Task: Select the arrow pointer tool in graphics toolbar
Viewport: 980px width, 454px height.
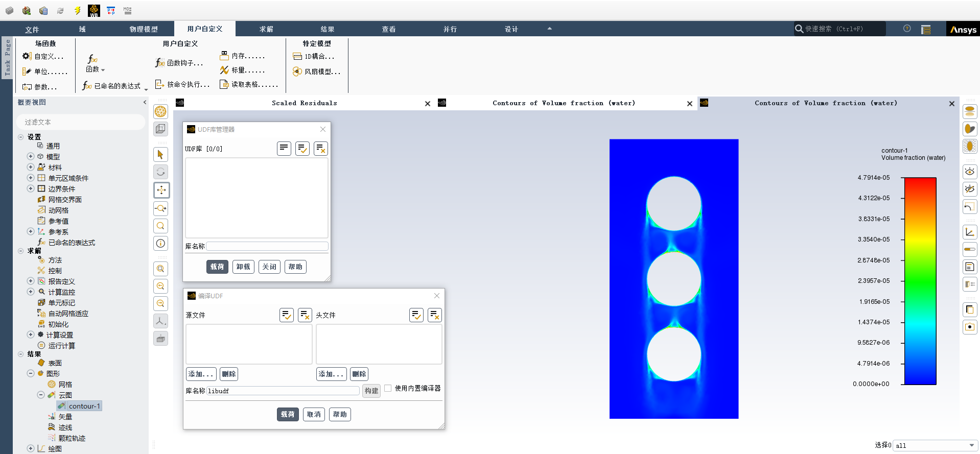Action: [x=160, y=154]
